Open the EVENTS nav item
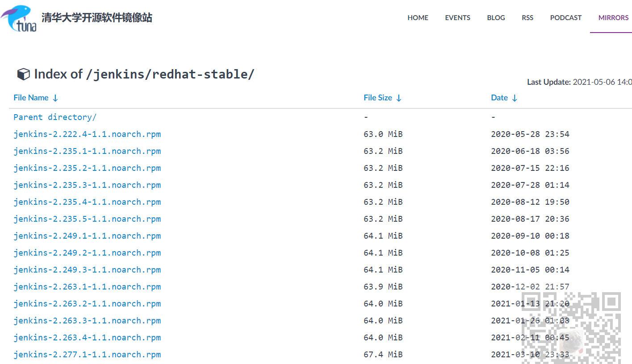The width and height of the screenshot is (632, 364). pyautogui.click(x=457, y=18)
